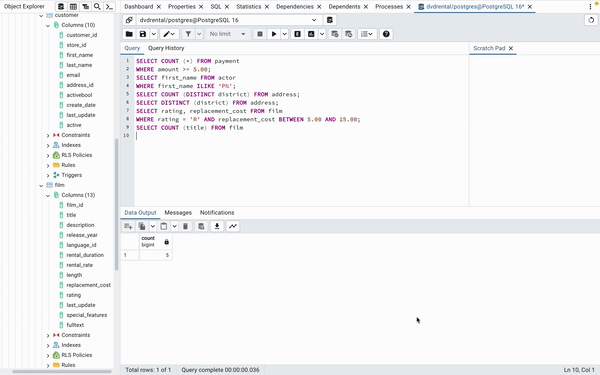Run the query with Execute button
Image resolution: width=600 pixels, height=375 pixels.
(274, 34)
